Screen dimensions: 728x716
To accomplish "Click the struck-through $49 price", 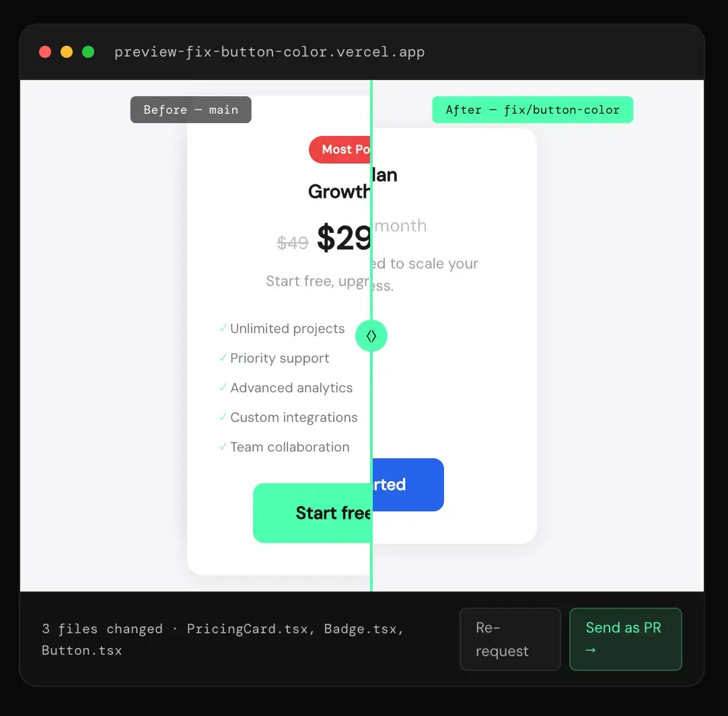I will pos(293,242).
